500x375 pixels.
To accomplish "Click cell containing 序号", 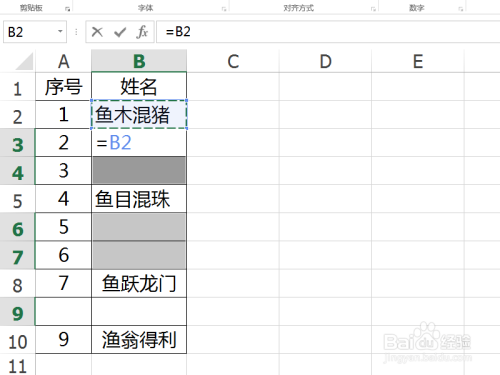I will coord(63,87).
